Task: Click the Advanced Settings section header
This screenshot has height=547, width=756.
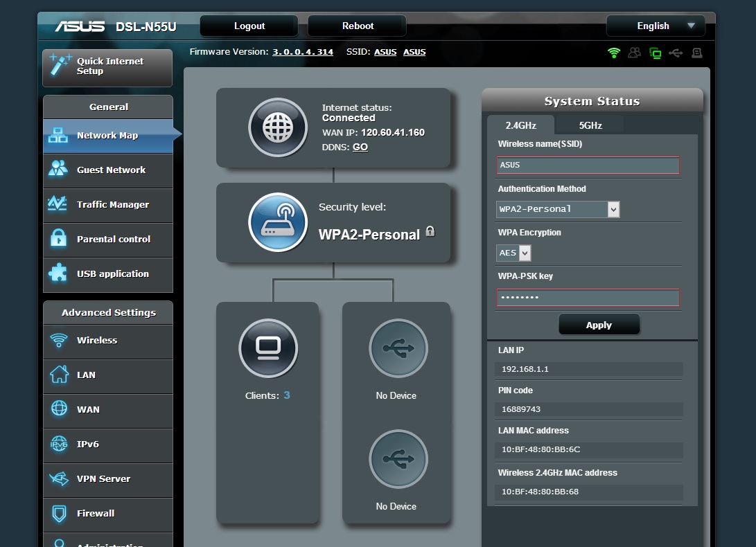Action: (x=108, y=312)
